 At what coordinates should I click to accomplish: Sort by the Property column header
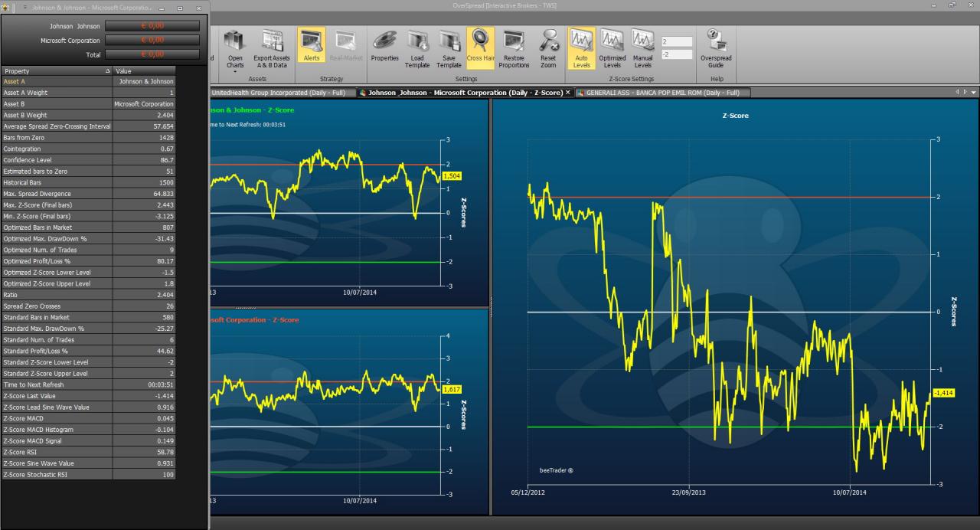pos(57,70)
